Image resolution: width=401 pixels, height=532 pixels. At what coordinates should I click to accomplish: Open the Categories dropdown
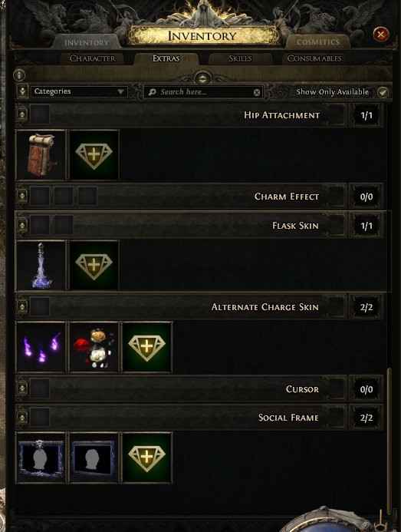click(79, 91)
